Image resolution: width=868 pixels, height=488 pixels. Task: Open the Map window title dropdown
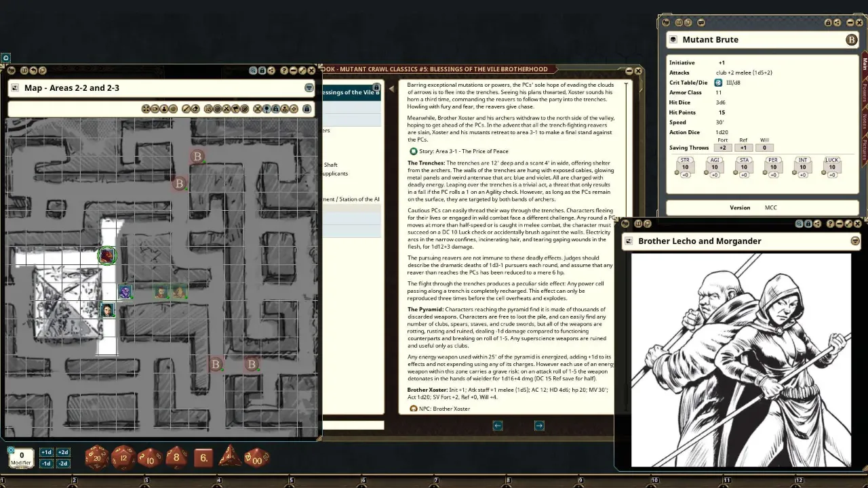coord(309,87)
